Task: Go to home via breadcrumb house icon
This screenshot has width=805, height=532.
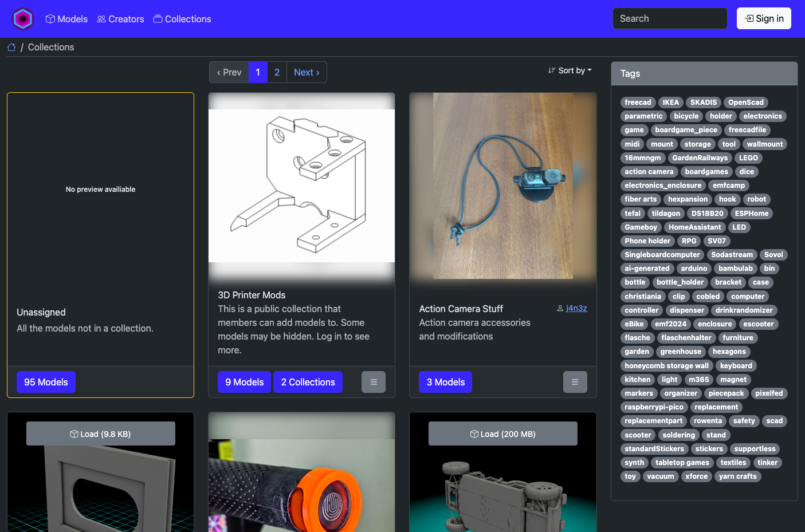Action: coord(11,47)
